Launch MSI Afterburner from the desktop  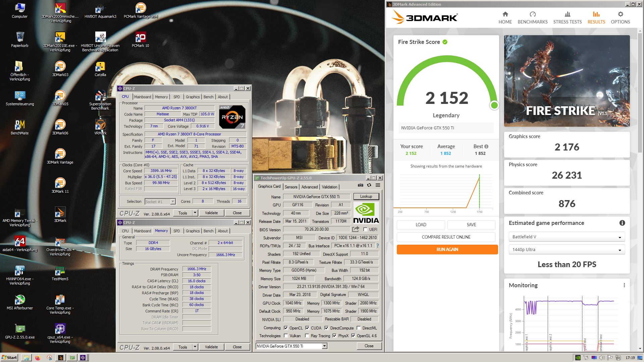tap(20, 302)
